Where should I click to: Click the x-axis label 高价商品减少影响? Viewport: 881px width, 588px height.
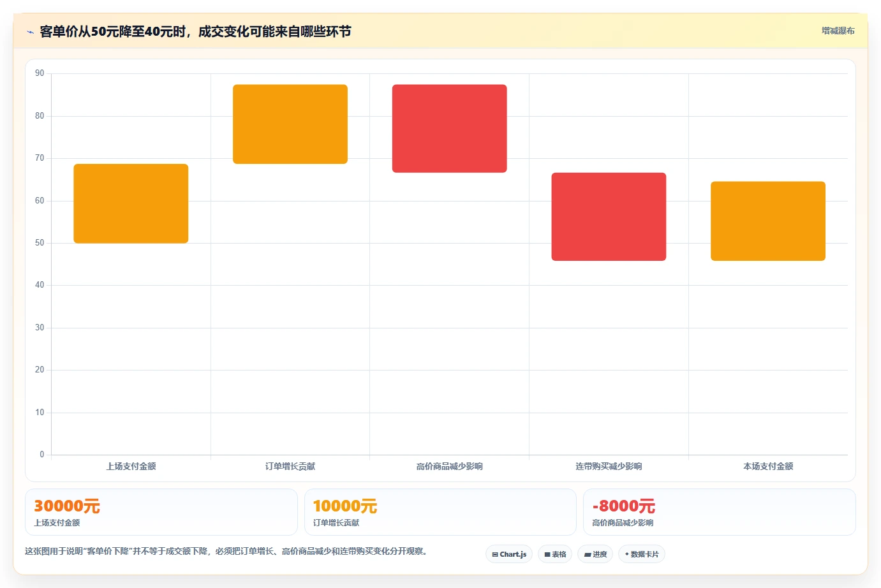tap(450, 466)
